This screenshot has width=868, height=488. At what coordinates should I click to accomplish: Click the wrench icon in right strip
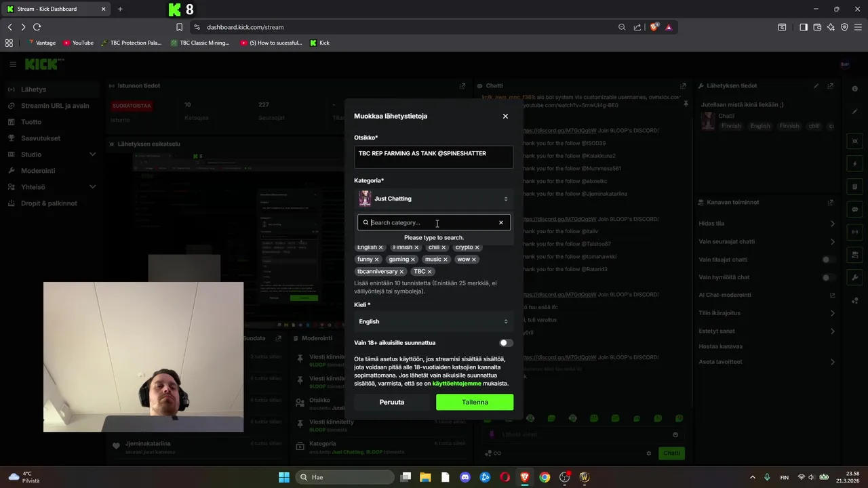point(855,278)
